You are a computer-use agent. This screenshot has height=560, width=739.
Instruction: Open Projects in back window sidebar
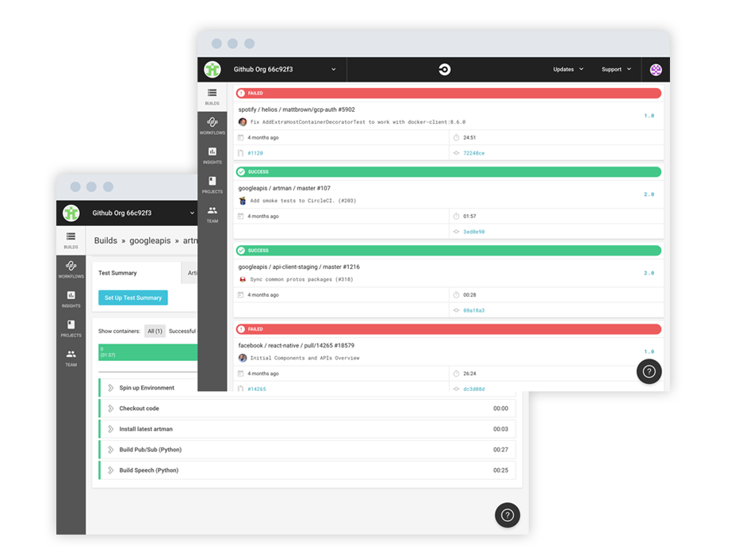coord(71,328)
